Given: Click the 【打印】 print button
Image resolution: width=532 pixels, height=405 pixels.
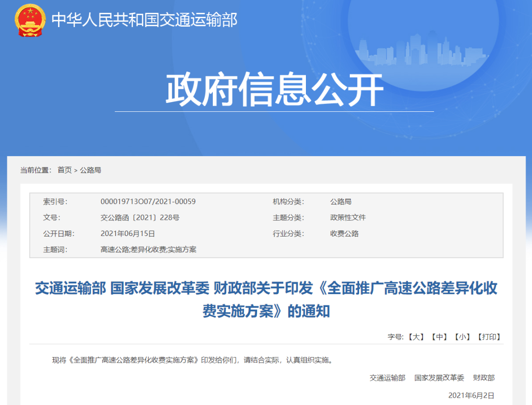Looking at the screenshot, I should [x=489, y=337].
